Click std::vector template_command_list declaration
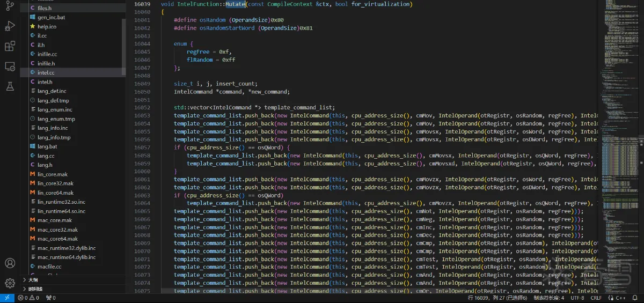This screenshot has width=644, height=303. pos(254,107)
